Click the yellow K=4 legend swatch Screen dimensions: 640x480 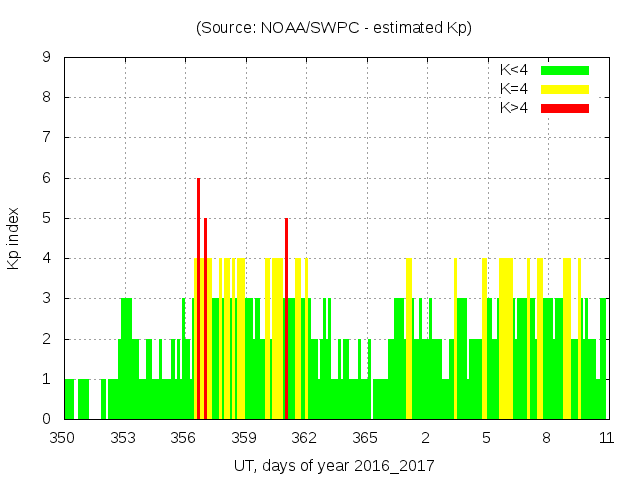coord(565,89)
